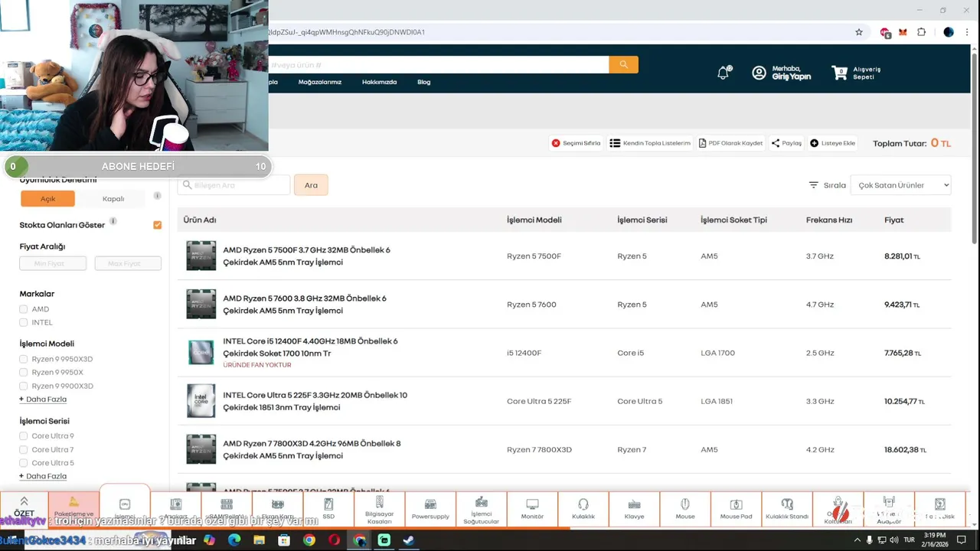Open the browser extensions puzzle icon

(921, 32)
